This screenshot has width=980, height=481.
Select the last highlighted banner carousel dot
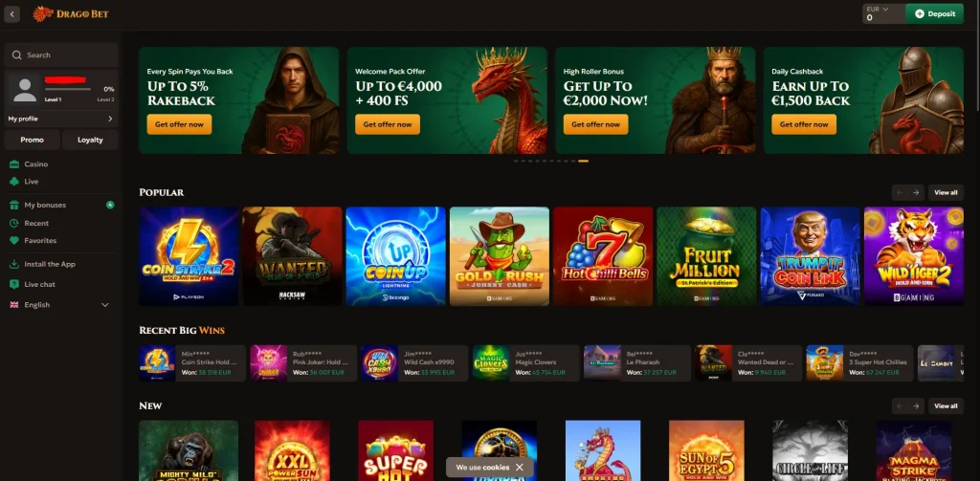click(x=583, y=162)
